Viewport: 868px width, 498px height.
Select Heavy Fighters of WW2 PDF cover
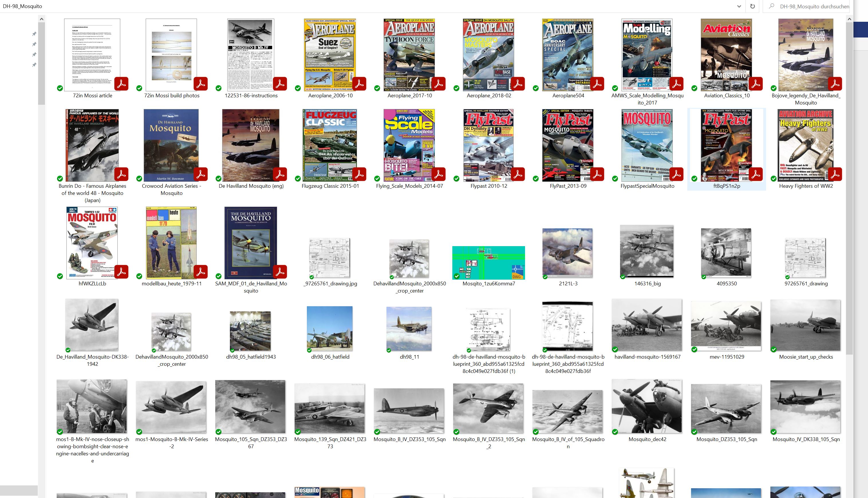tap(806, 145)
